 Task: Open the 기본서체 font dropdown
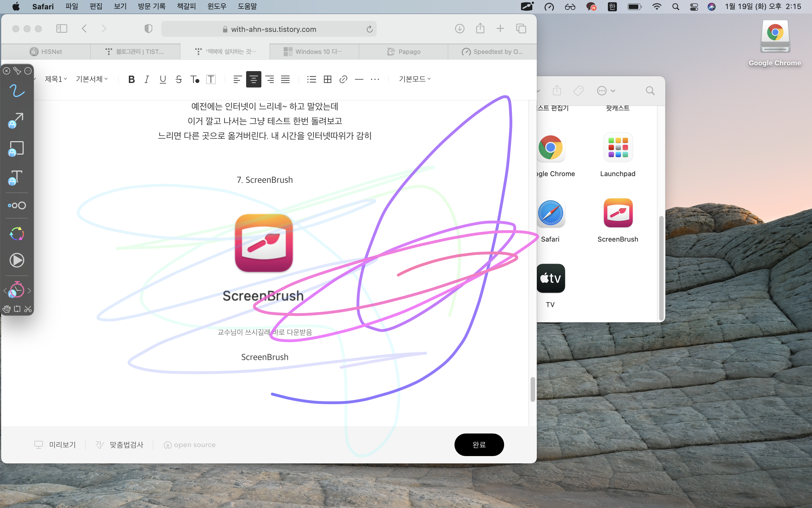pyautogui.click(x=92, y=79)
